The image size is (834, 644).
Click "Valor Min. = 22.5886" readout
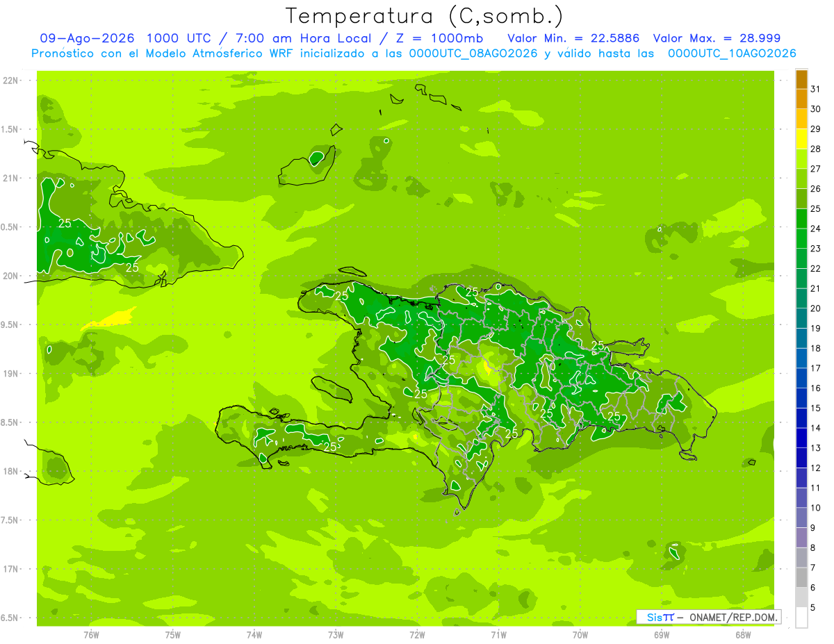574,38
